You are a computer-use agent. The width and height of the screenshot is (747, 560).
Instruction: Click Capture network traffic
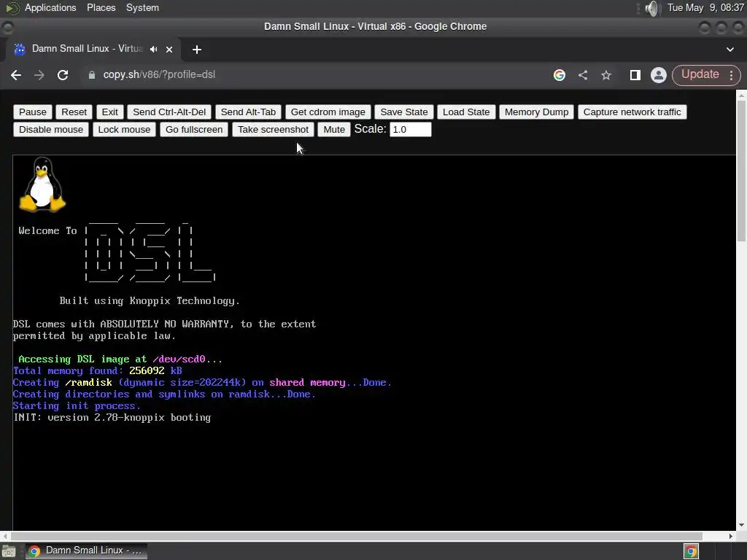[x=632, y=112]
